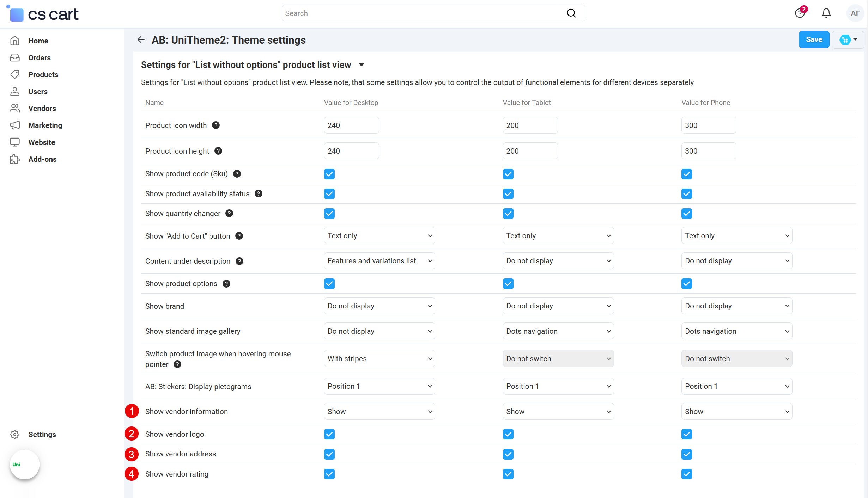Navigate back using the arrow near page title
The image size is (868, 498).
pos(141,39)
